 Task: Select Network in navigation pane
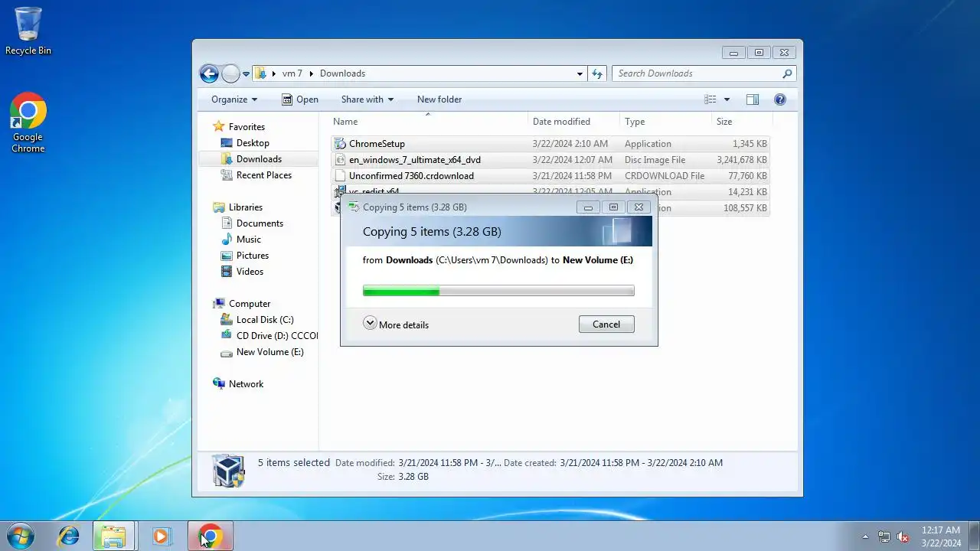(246, 384)
